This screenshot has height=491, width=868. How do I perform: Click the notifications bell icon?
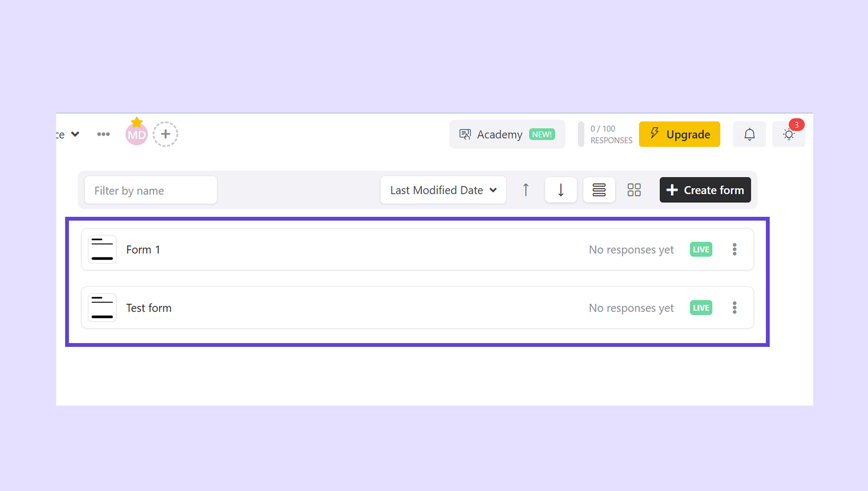click(749, 134)
